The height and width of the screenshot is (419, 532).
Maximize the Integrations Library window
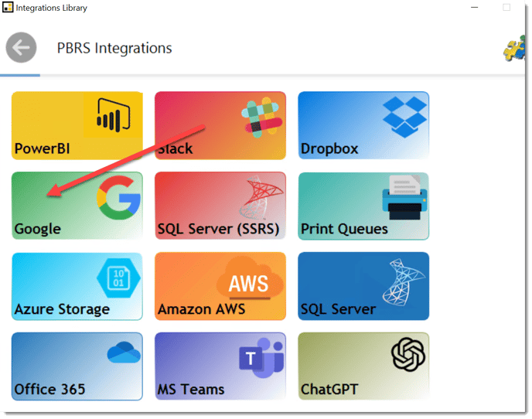[x=506, y=7]
